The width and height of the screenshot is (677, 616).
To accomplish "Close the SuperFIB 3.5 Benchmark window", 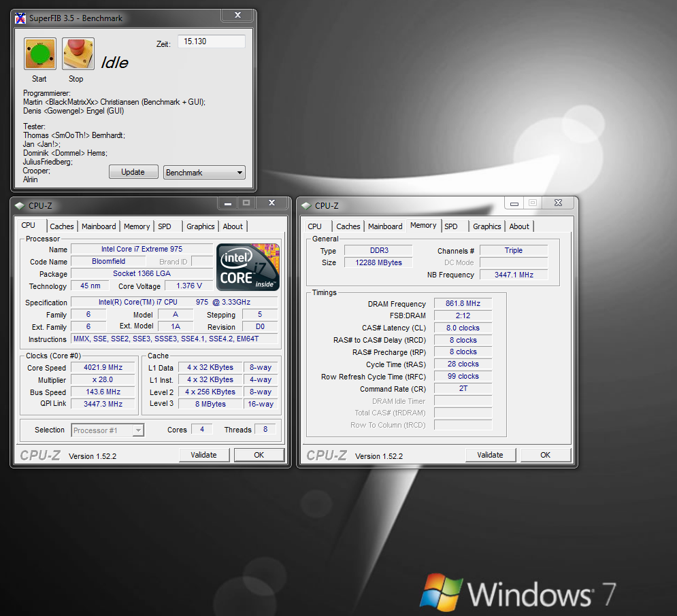I will click(x=237, y=15).
